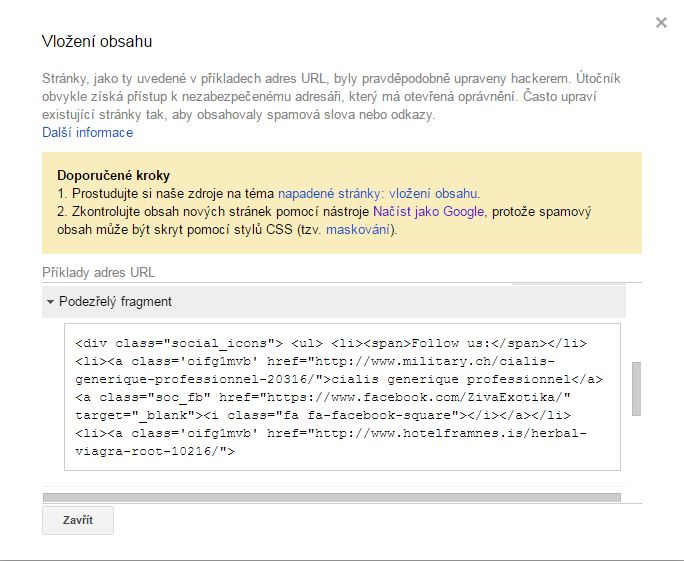
Task: Click the facebook.com/ZivaExotika URL in the snippet
Action: click(x=450, y=398)
